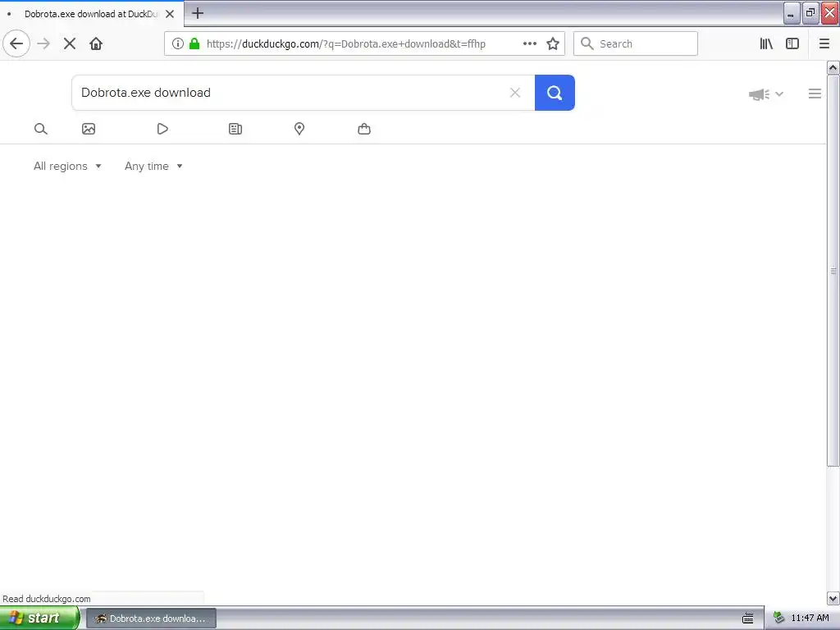Switch to Videos results tab

pos(162,129)
